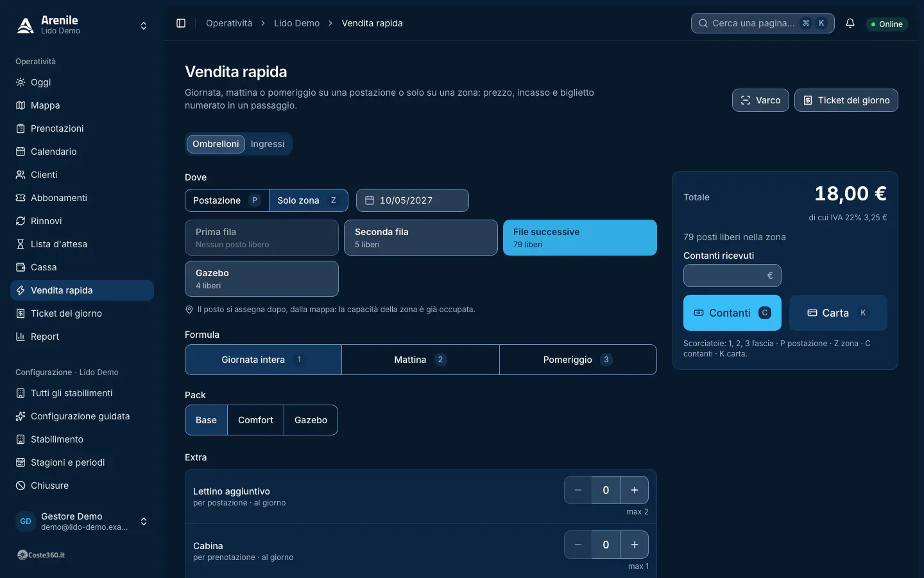
Task: Open Calendario in the sidebar
Action: [82, 152]
